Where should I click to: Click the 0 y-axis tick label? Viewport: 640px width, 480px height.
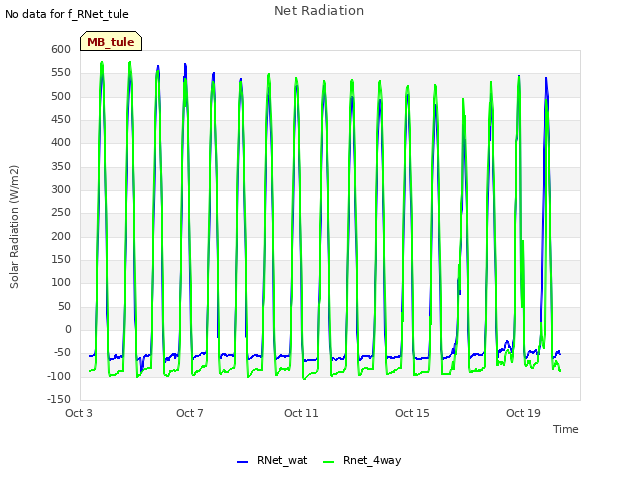(x=68, y=329)
